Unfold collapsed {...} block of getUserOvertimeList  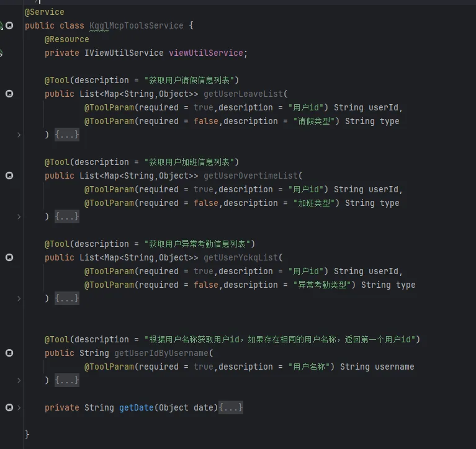pyautogui.click(x=67, y=216)
